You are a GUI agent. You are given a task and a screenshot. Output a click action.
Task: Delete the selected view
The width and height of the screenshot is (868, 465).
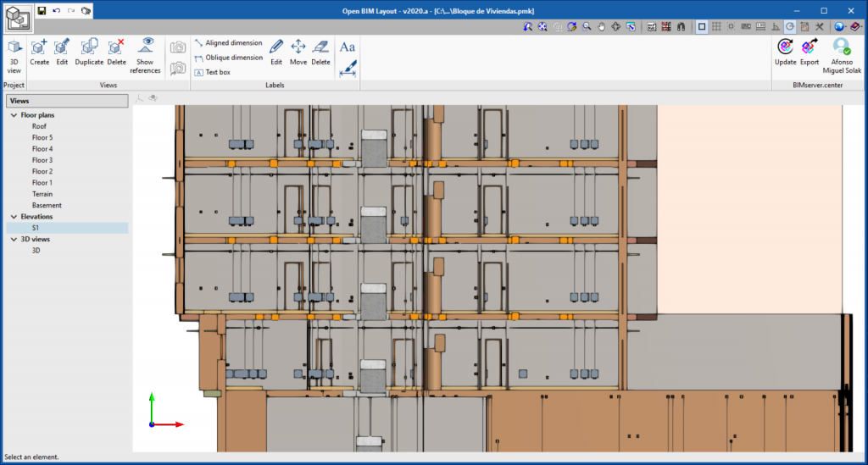pos(116,53)
